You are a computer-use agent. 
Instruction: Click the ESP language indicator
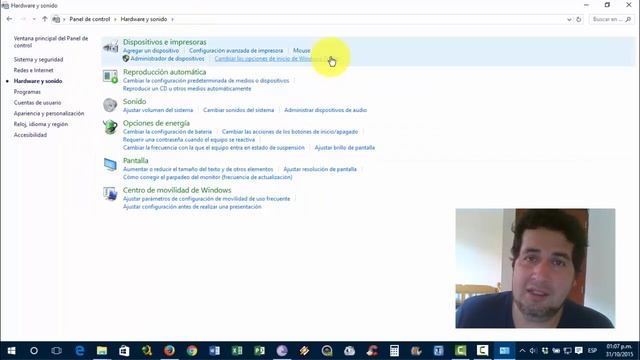(x=592, y=351)
